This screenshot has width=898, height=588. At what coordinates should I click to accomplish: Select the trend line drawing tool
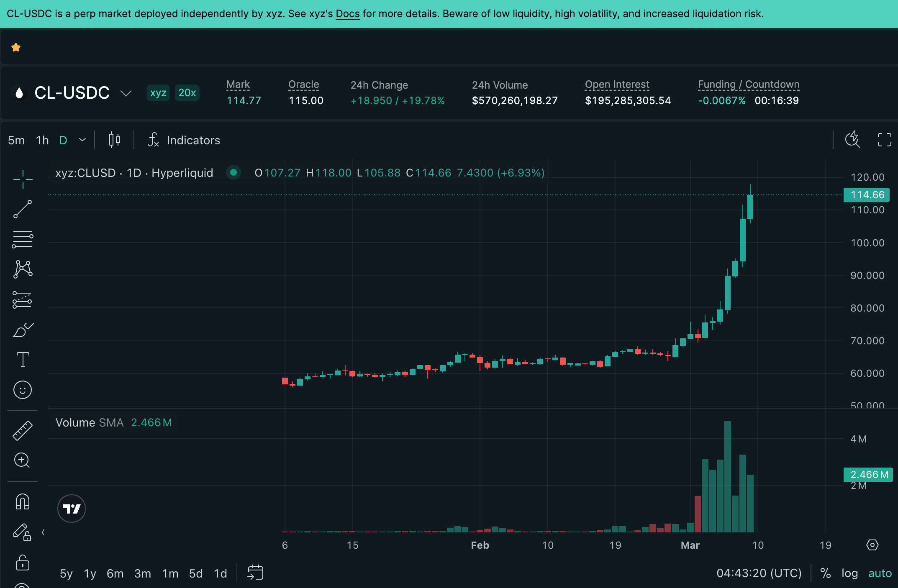click(23, 209)
